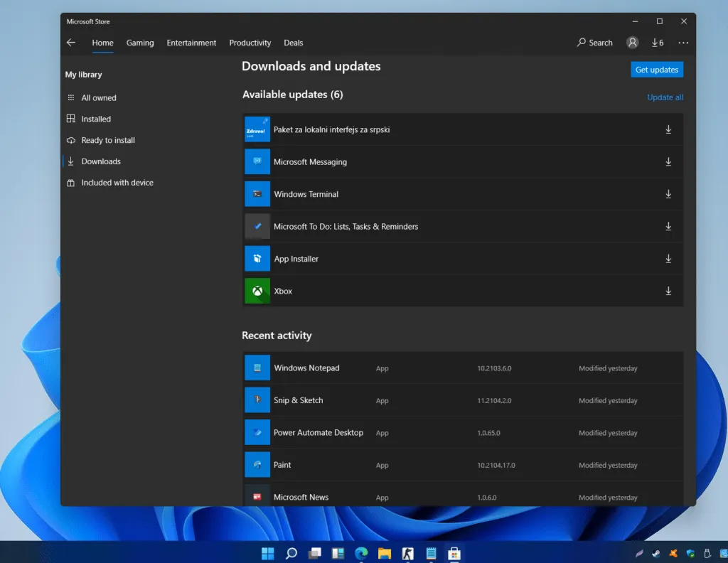The image size is (728, 563).
Task: Select All owned in My library
Action: [x=98, y=98]
